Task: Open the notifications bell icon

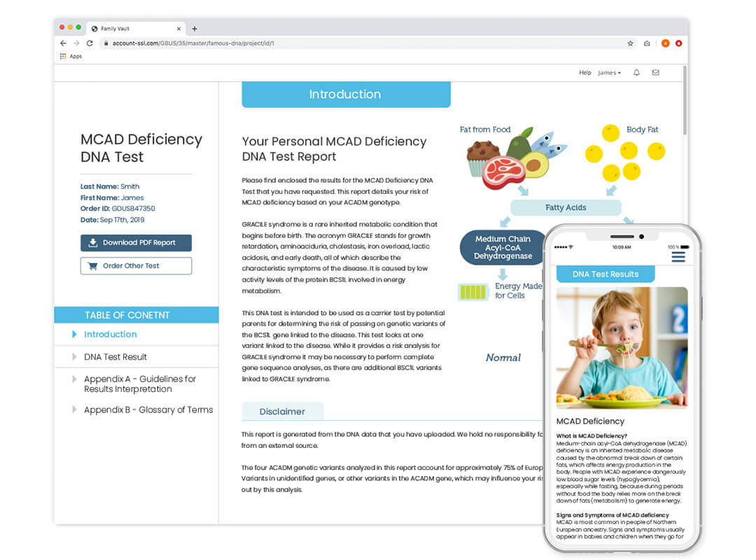Action: (636, 72)
